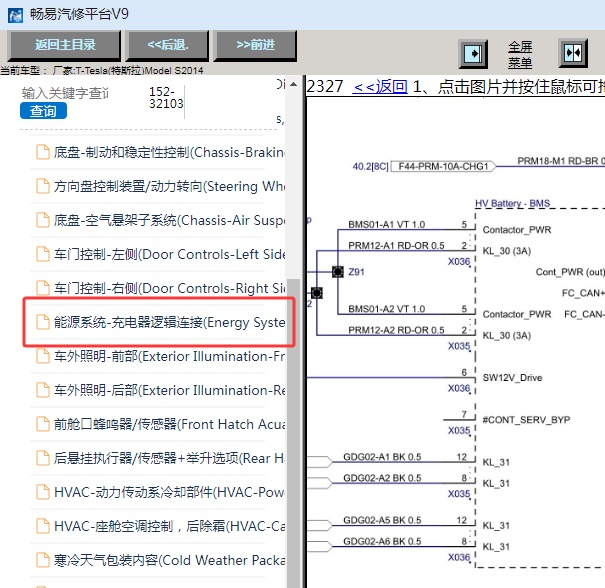
Task: Click the SW12V_Drive pin label
Action: click(x=512, y=378)
